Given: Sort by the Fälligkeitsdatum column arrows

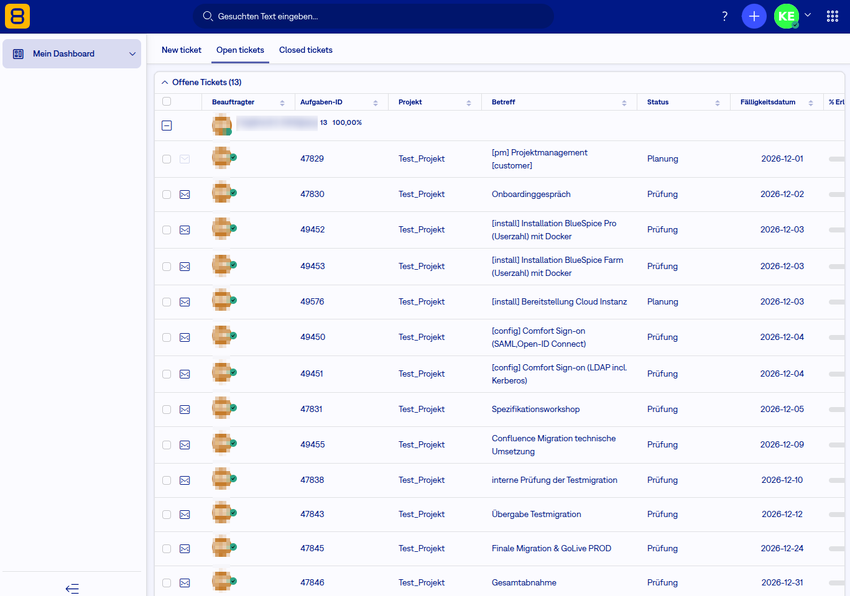Looking at the screenshot, I should tap(811, 102).
